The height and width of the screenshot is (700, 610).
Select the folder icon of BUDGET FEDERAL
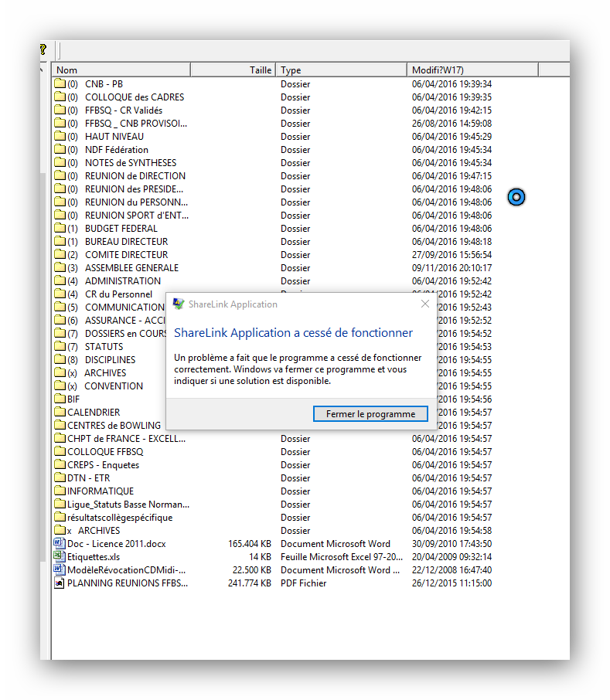[x=60, y=228]
